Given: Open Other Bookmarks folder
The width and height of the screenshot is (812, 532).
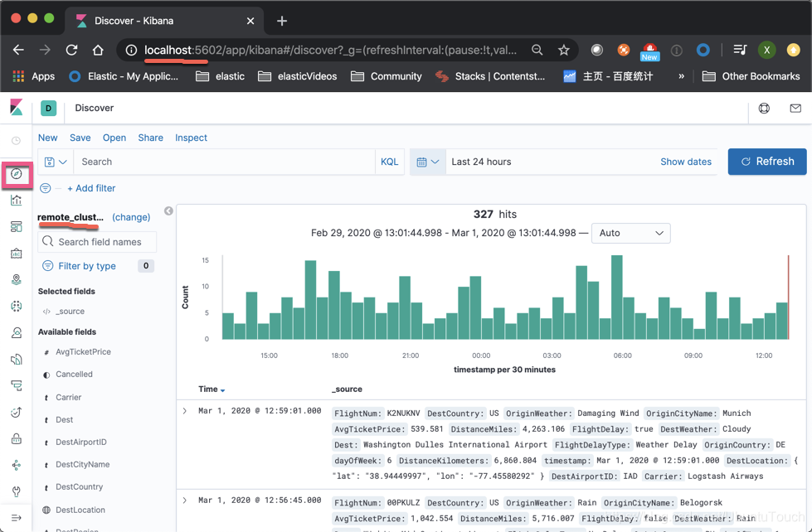Looking at the screenshot, I should point(751,76).
